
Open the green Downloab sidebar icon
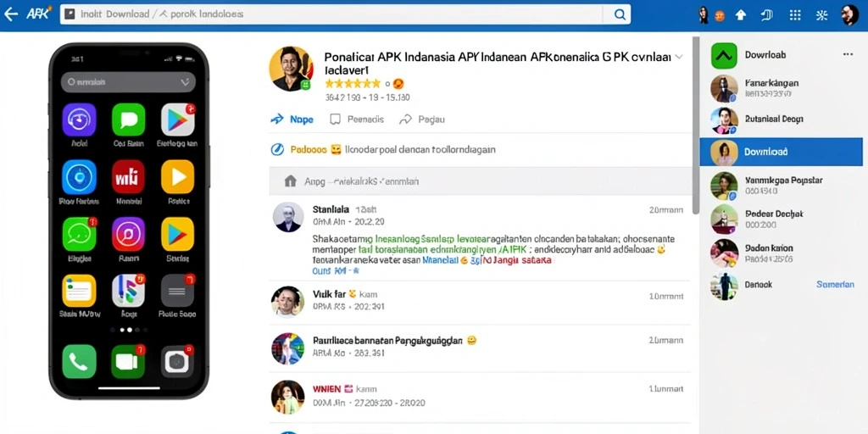coord(724,55)
